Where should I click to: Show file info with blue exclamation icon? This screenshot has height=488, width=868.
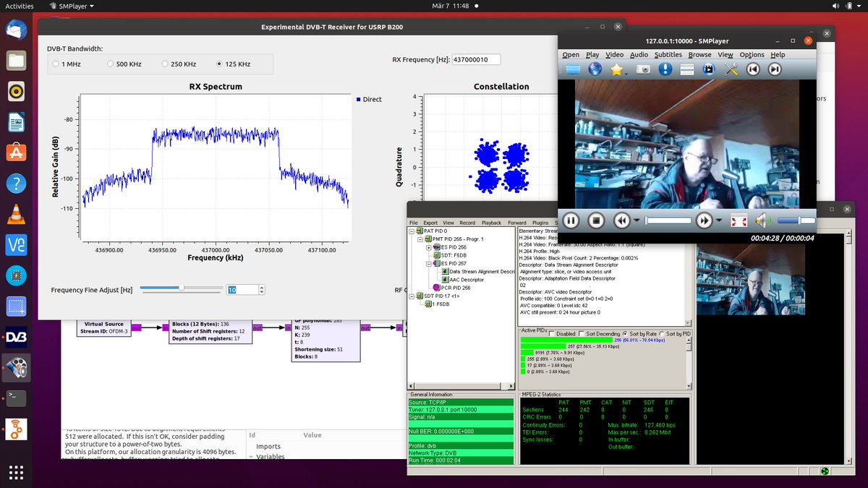point(665,69)
